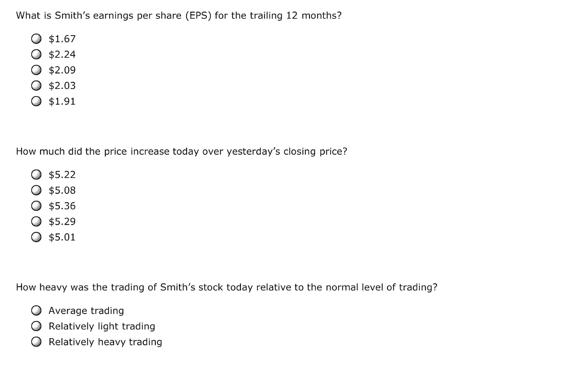
Task: Select the $1.67 answer option
Action: (36, 39)
